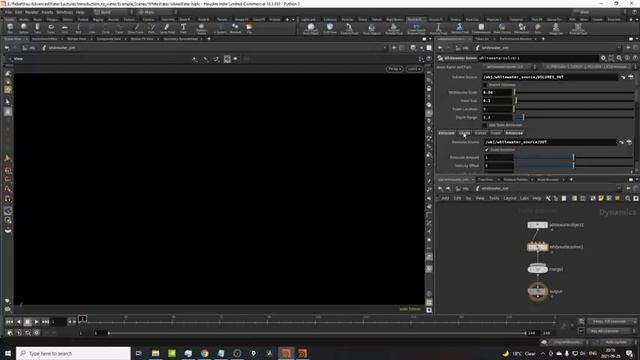This screenshot has width=640, height=360.
Task: Toggle sticky note icon in network toolbar
Action: pos(601,198)
